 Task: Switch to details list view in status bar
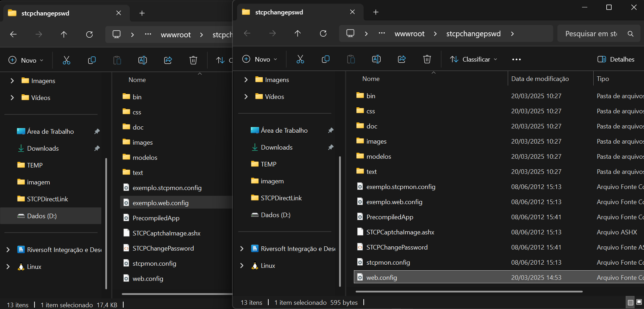point(631,302)
